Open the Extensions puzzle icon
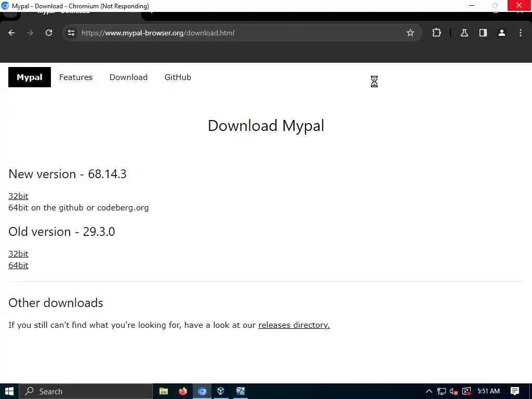 436,33
